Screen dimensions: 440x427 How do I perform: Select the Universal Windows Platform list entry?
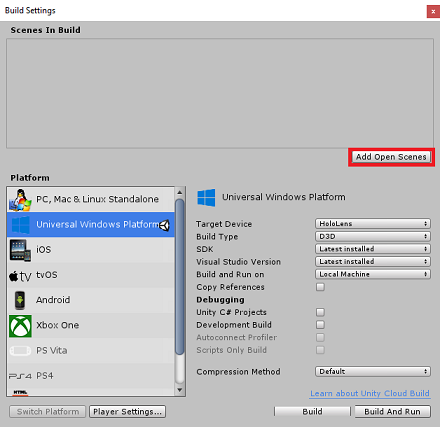click(x=91, y=225)
